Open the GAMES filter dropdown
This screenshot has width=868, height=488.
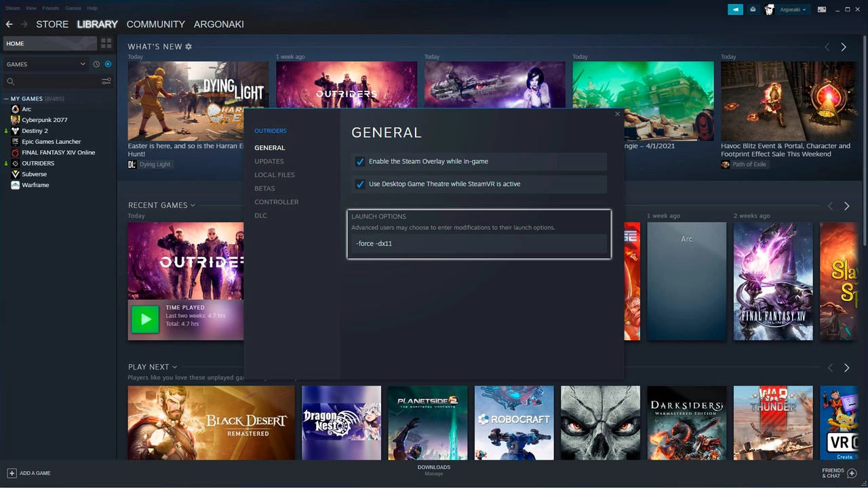point(46,64)
